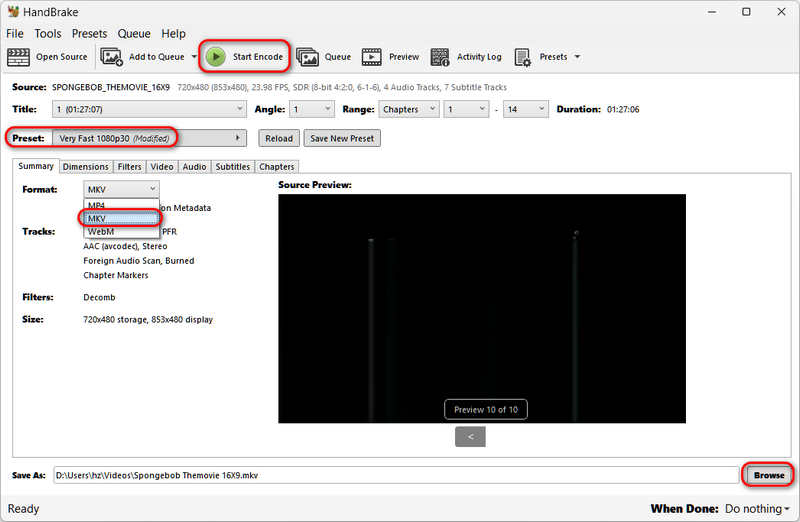
Task: Click the Open Source film icon
Action: tap(18, 57)
